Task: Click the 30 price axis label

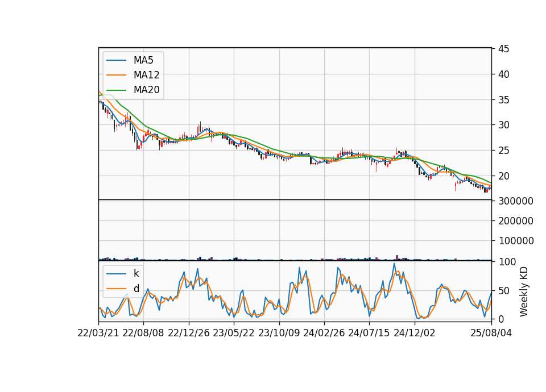Action: point(503,125)
